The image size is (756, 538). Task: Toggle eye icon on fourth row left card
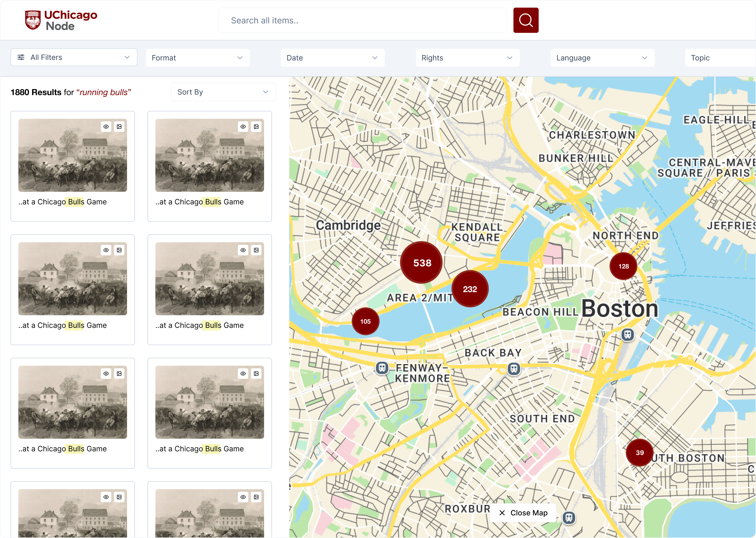pyautogui.click(x=106, y=497)
